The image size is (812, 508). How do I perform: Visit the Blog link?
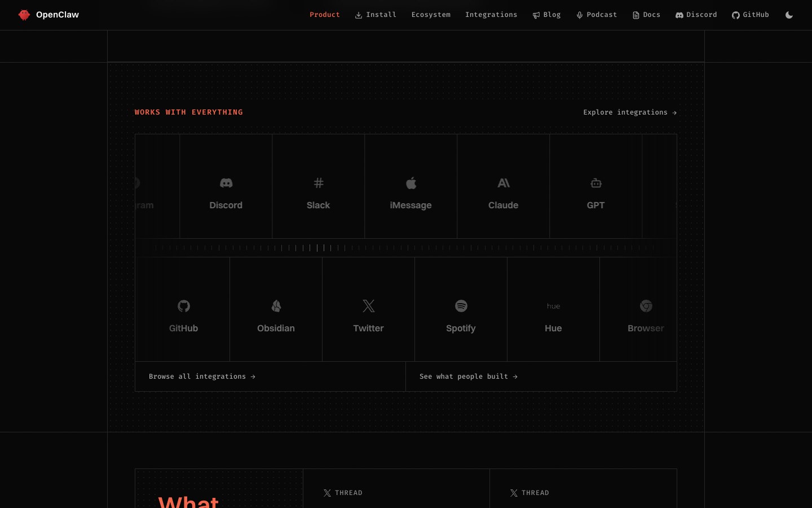click(546, 15)
